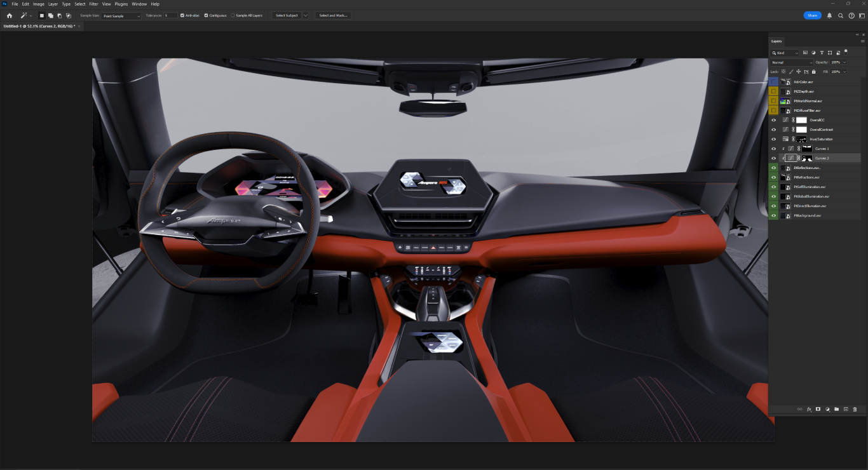
Task: Click the Tolerance input field
Action: click(170, 15)
